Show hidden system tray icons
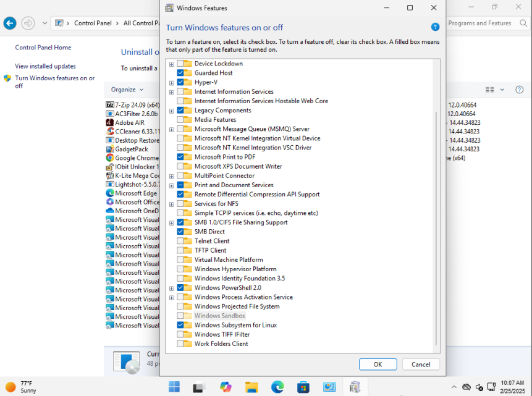 click(454, 387)
